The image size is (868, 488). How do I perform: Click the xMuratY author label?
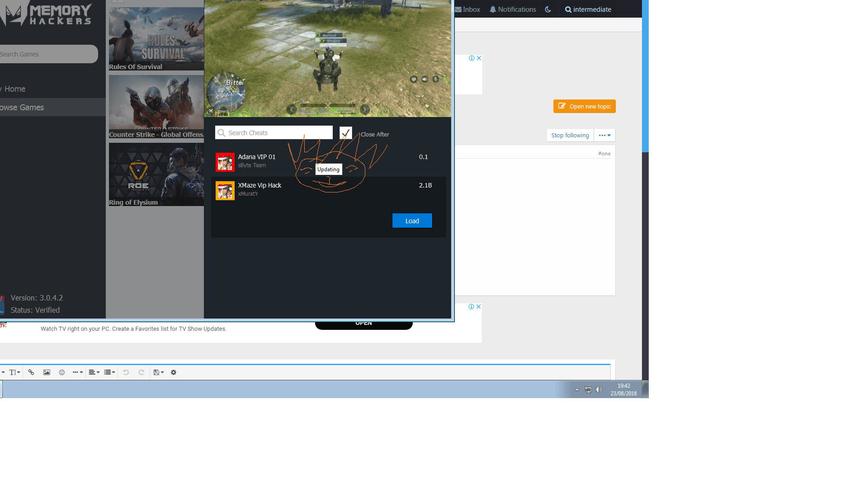pos(248,194)
